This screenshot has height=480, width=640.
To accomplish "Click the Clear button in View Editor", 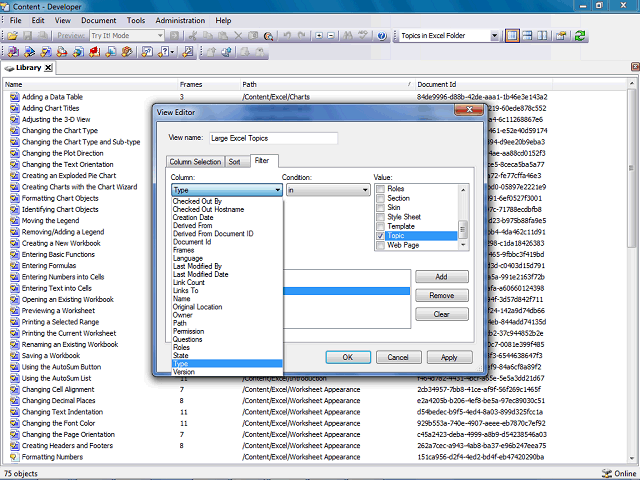I will click(x=442, y=314).
